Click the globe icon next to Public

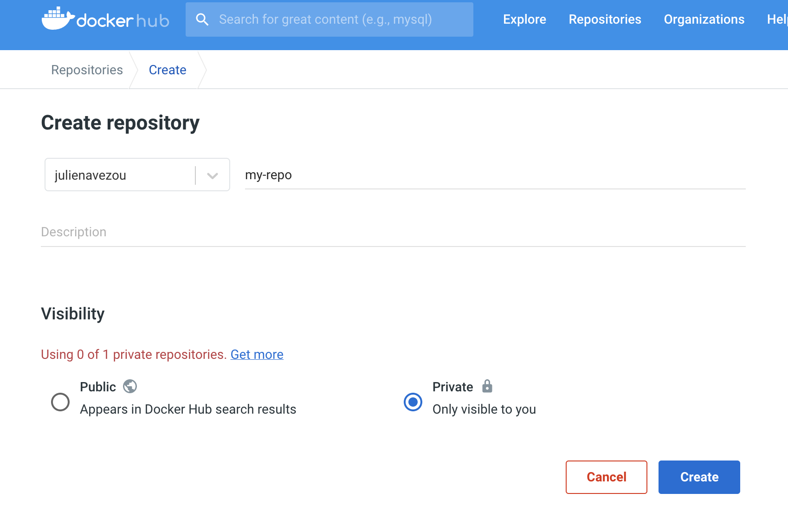pos(130,386)
